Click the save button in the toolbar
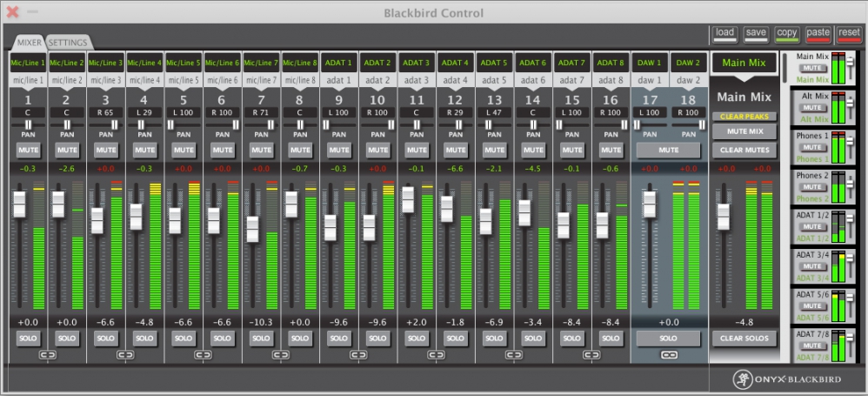The height and width of the screenshot is (396, 868). click(756, 34)
